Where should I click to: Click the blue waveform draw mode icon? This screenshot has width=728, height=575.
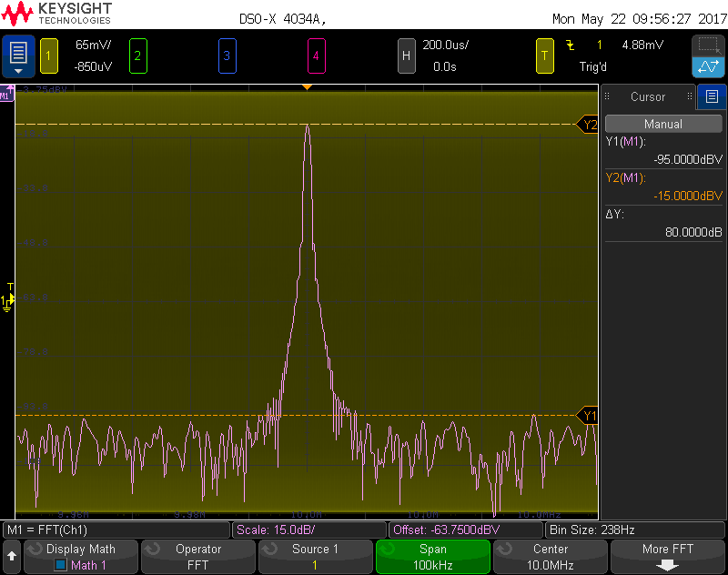click(x=708, y=67)
